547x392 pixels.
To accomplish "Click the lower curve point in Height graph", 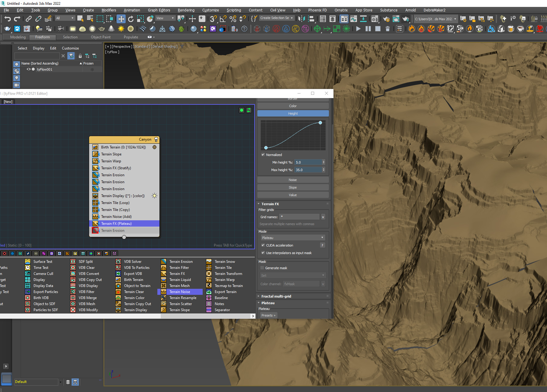I will (266, 148).
